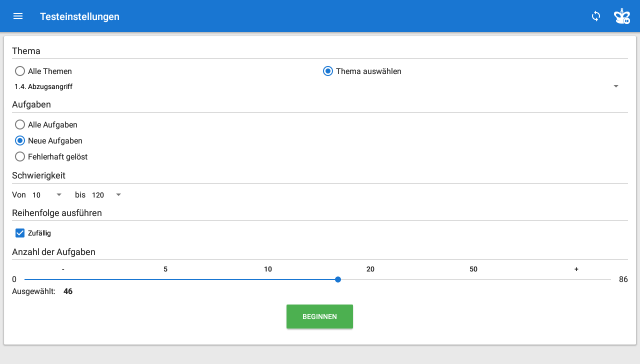Click the Reihenfolge ausführen heading

coord(57,213)
